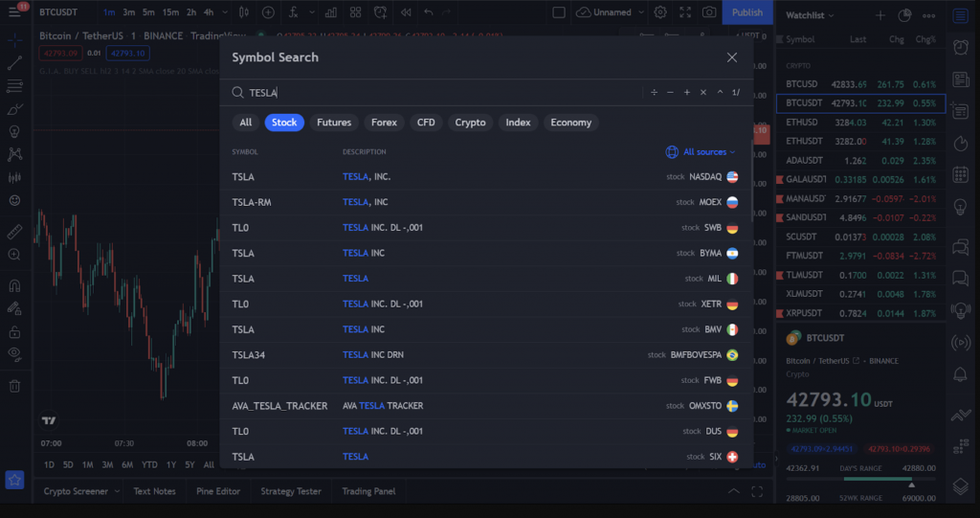Open the XABCD pattern tool
980x518 pixels.
click(14, 154)
